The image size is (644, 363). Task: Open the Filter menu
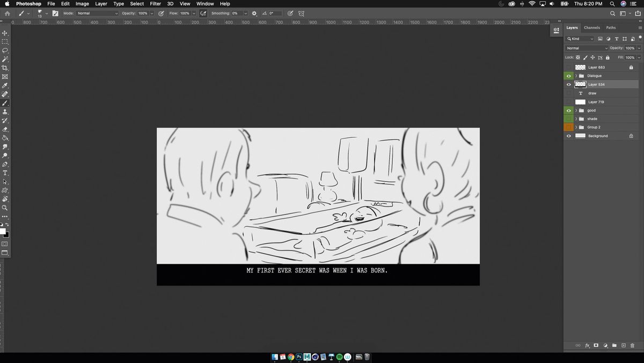[x=155, y=4]
